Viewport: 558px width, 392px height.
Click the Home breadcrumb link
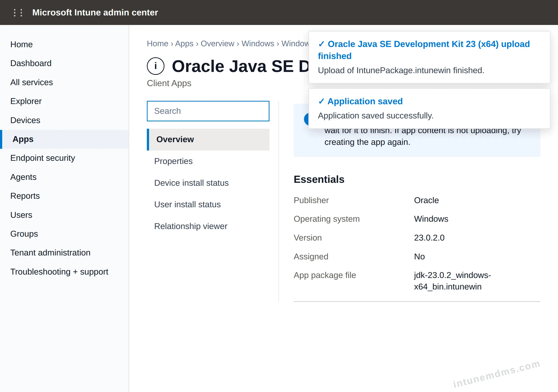pyautogui.click(x=158, y=44)
